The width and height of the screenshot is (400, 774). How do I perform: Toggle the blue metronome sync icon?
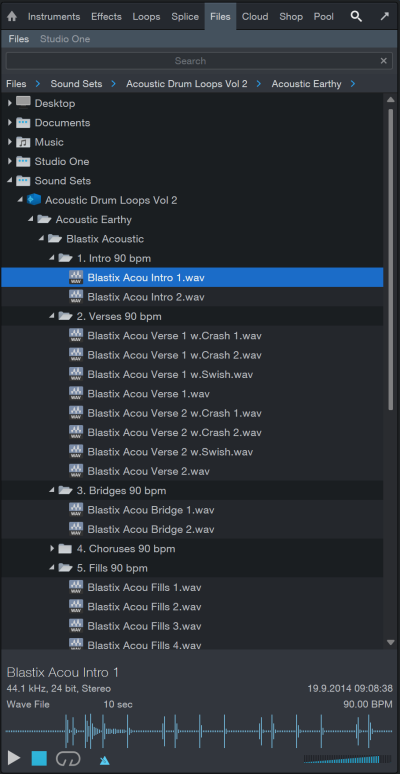104,760
